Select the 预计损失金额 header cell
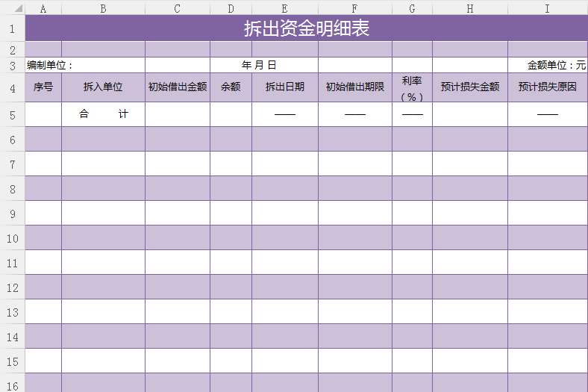Image resolution: width=588 pixels, height=392 pixels. [470, 87]
